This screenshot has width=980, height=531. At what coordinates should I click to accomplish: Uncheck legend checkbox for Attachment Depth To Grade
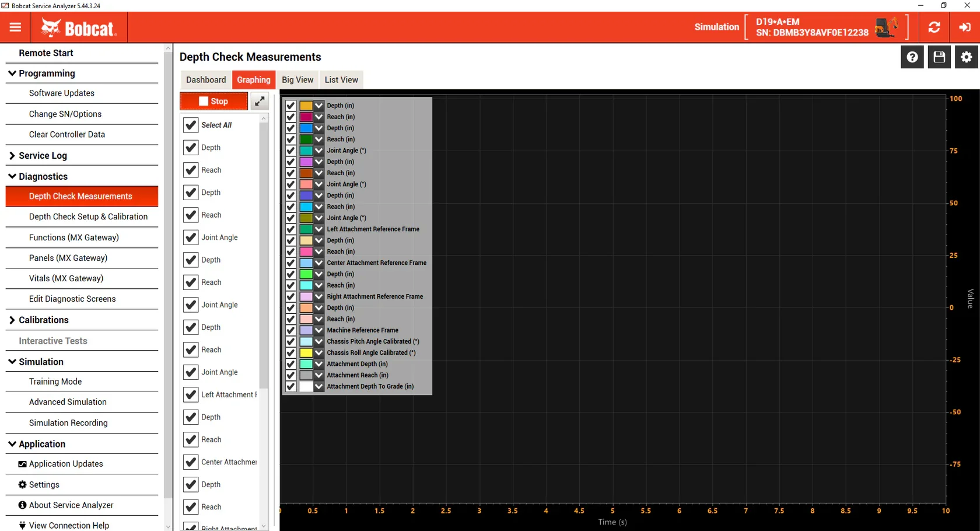[x=290, y=386]
